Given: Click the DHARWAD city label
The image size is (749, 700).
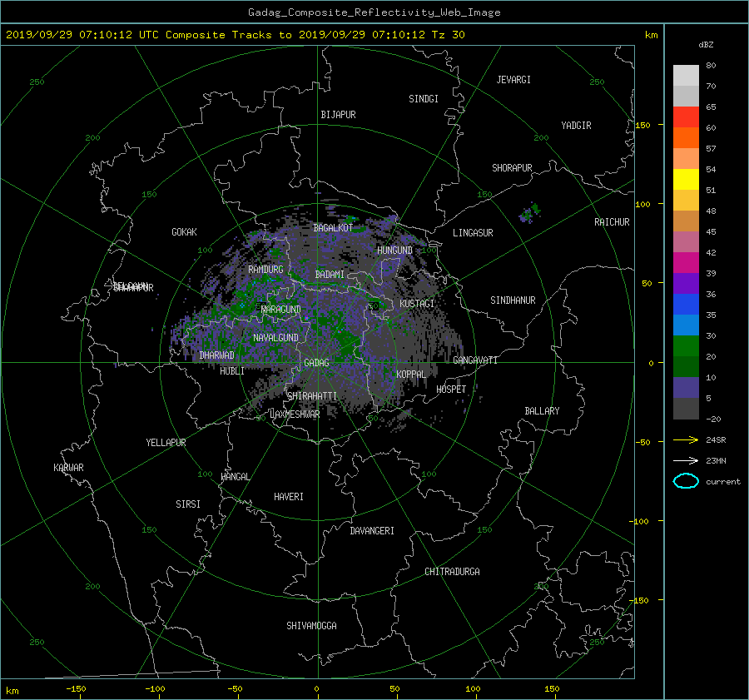Looking at the screenshot, I should (x=216, y=355).
